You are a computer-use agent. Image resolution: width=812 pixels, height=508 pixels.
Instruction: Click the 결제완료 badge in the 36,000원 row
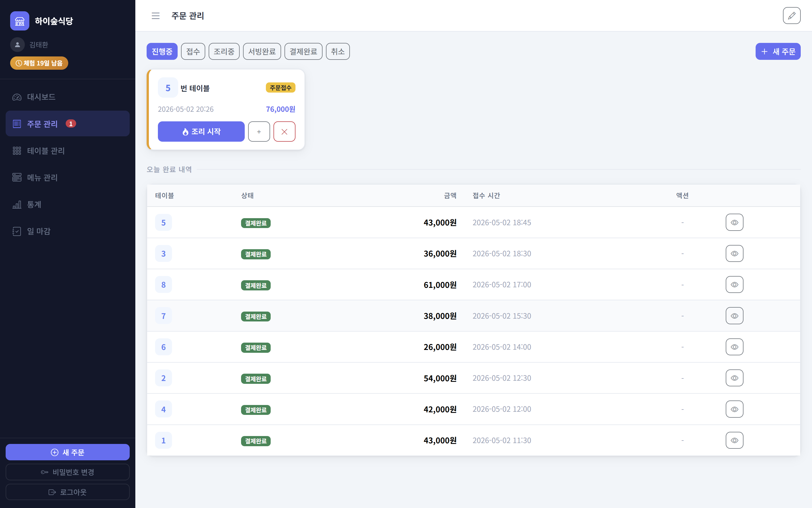click(256, 254)
